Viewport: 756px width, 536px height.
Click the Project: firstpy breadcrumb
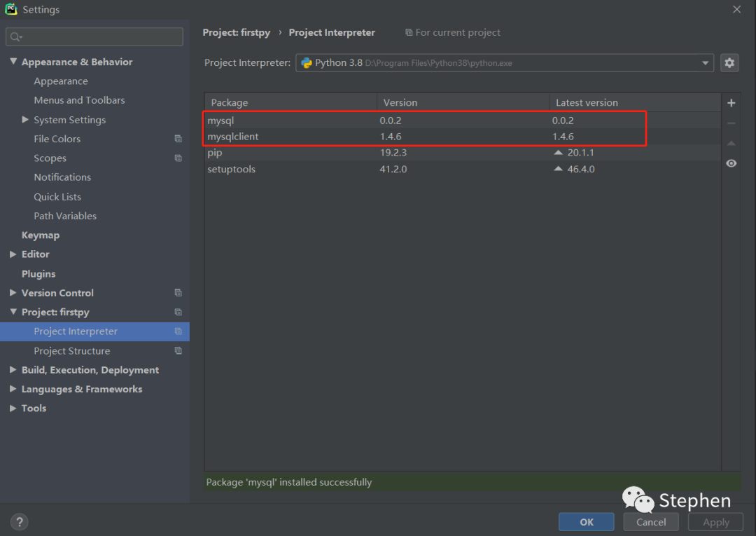point(237,32)
